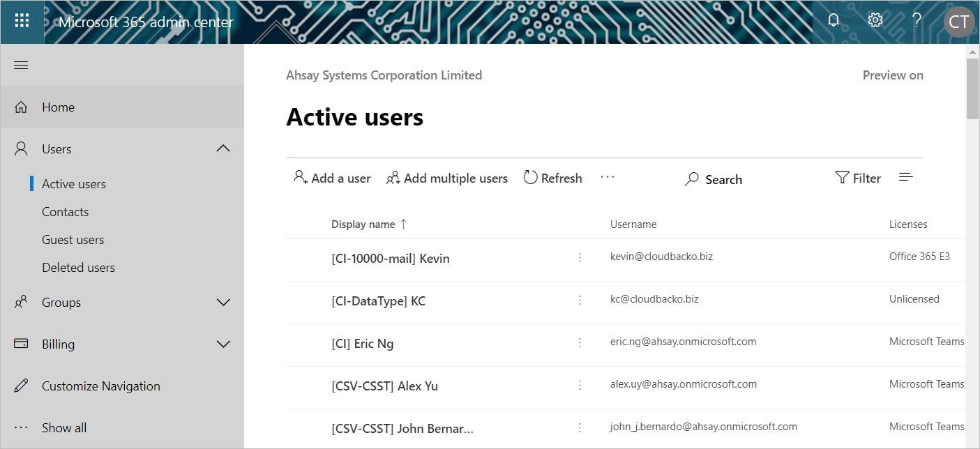The height and width of the screenshot is (449, 980).
Task: Open the app launcher waffle icon
Action: (x=22, y=21)
